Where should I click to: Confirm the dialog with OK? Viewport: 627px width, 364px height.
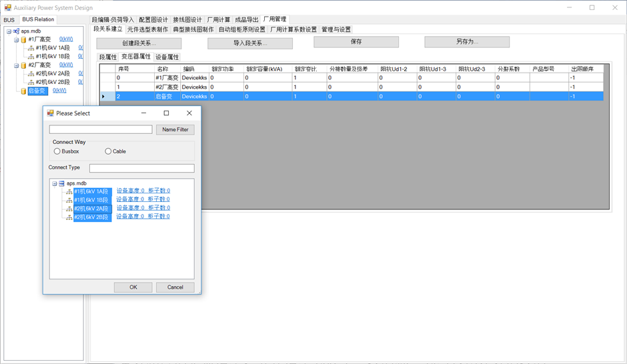click(133, 287)
